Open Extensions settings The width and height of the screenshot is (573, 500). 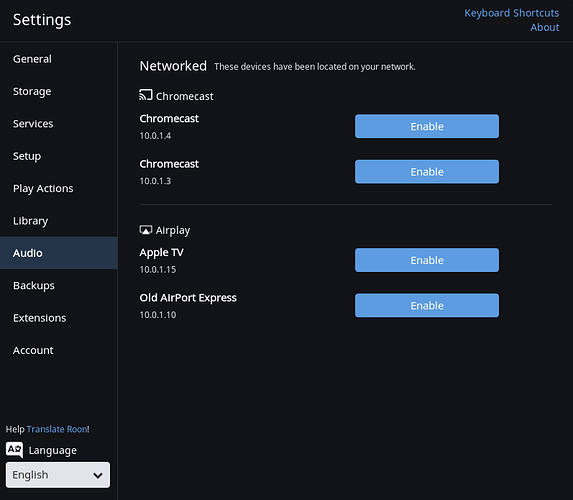coord(58,318)
